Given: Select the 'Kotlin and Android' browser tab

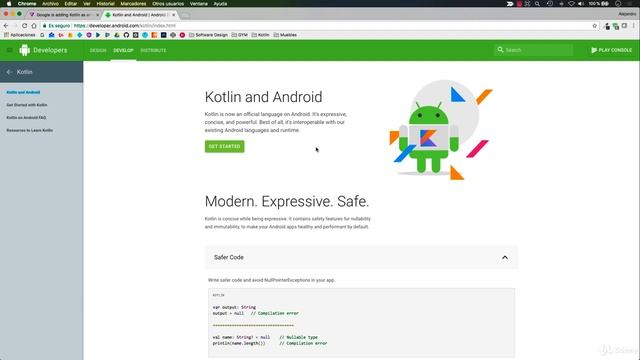Looking at the screenshot, I should pos(139,15).
